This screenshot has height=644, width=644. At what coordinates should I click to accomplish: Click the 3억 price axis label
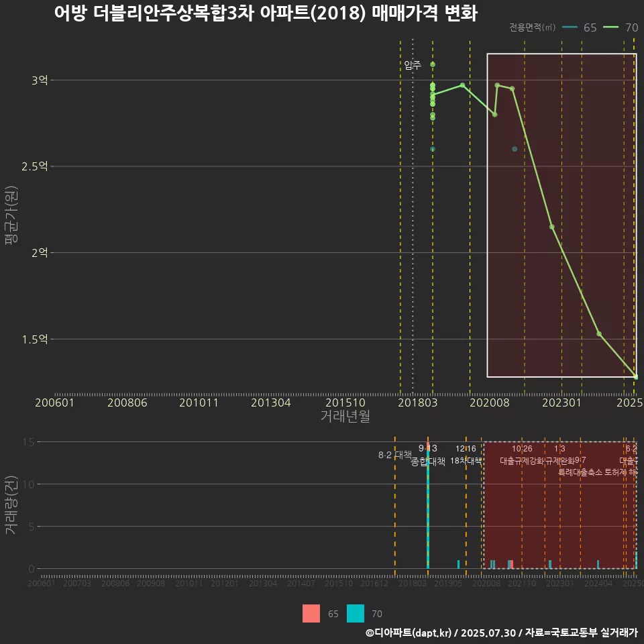click(x=40, y=80)
